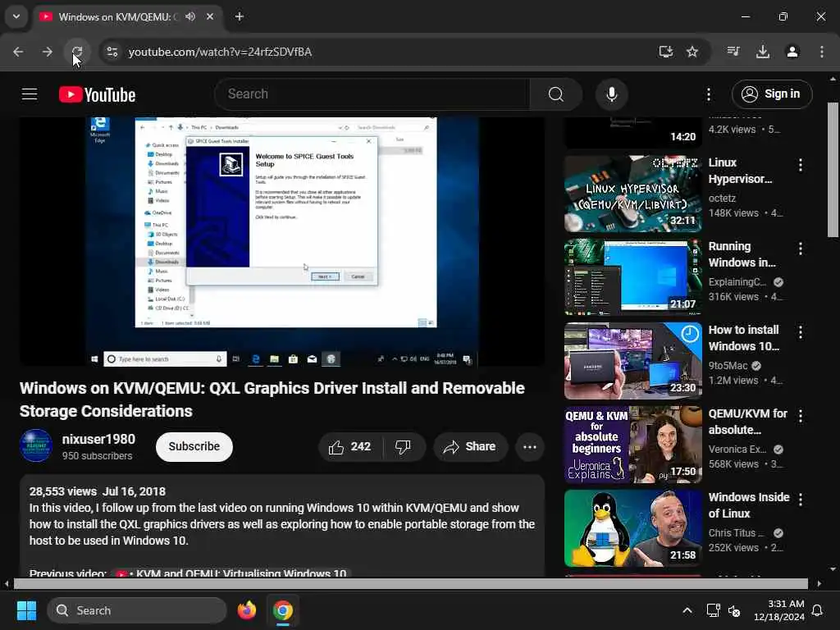Close the Windows on KVM/QEMU tab
840x630 pixels.
[210, 16]
